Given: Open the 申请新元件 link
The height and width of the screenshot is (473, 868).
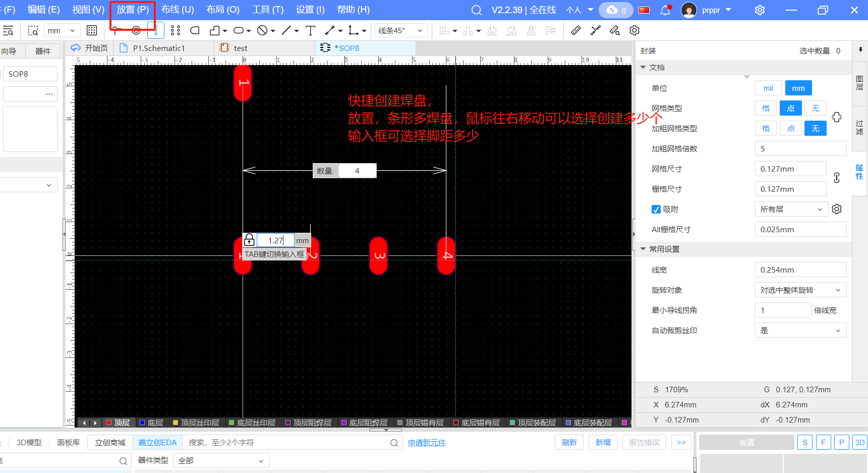Looking at the screenshot, I should pyautogui.click(x=427, y=443).
